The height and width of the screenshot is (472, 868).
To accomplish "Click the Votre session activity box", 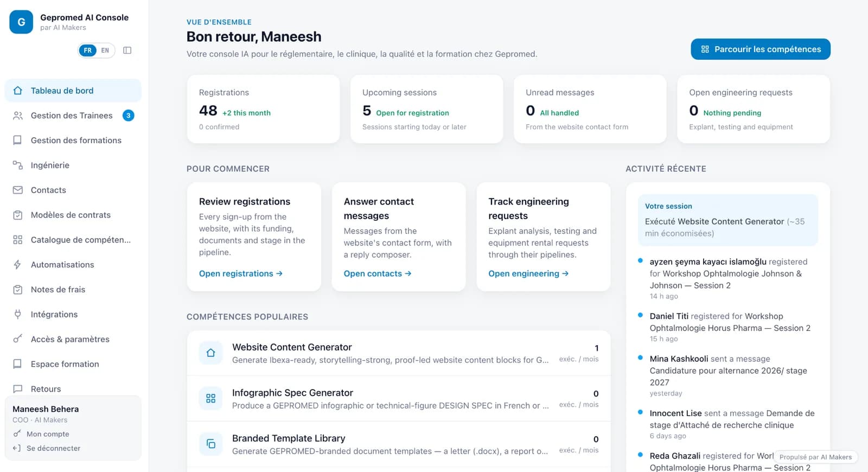I will [x=727, y=220].
